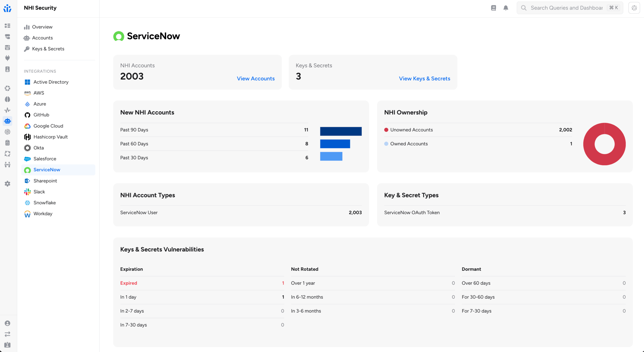Open the documentation book icon

493,8
